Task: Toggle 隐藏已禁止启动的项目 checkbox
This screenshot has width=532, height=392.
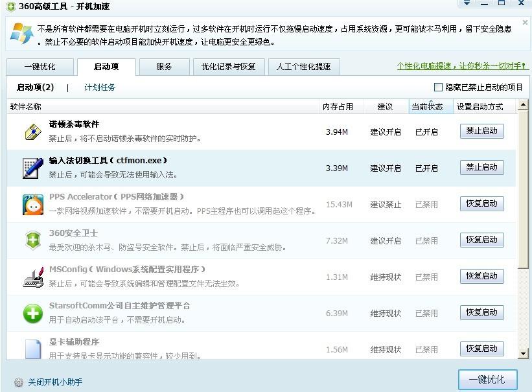Action: pyautogui.click(x=438, y=87)
